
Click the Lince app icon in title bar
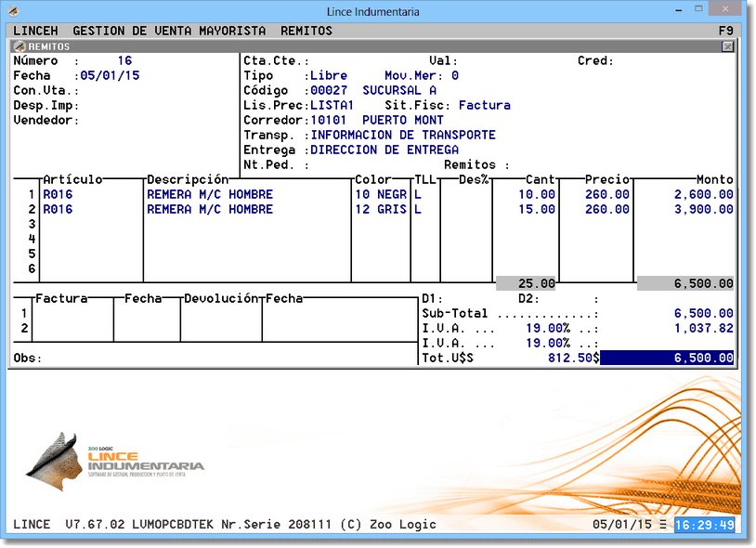(14, 11)
